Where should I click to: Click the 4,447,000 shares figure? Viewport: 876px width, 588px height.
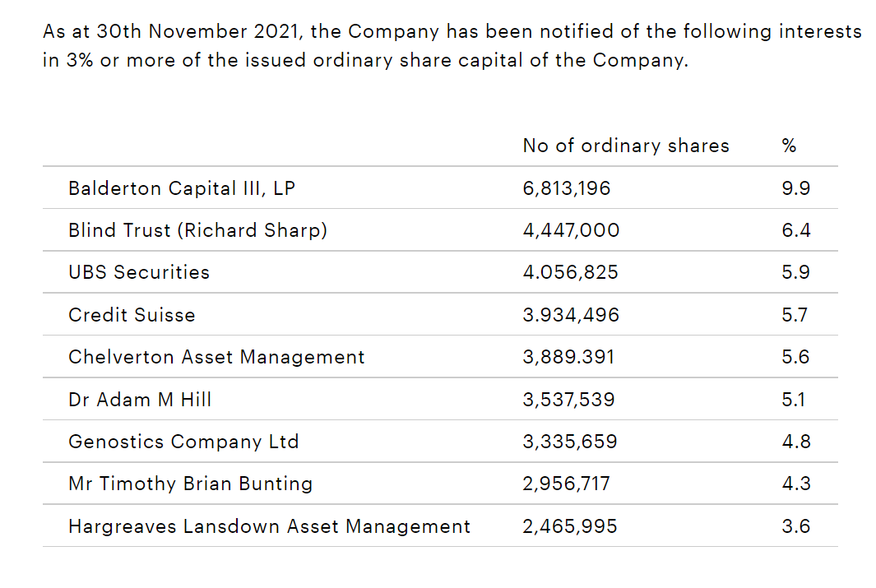[x=571, y=230]
